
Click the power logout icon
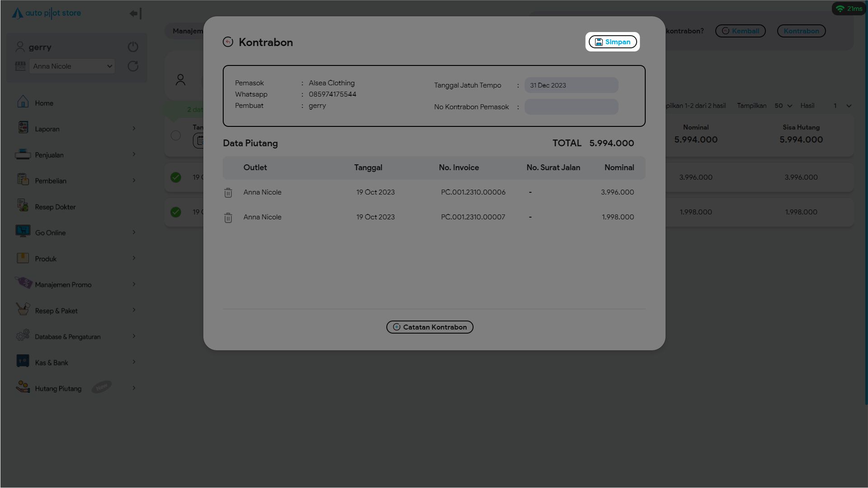[x=133, y=47]
